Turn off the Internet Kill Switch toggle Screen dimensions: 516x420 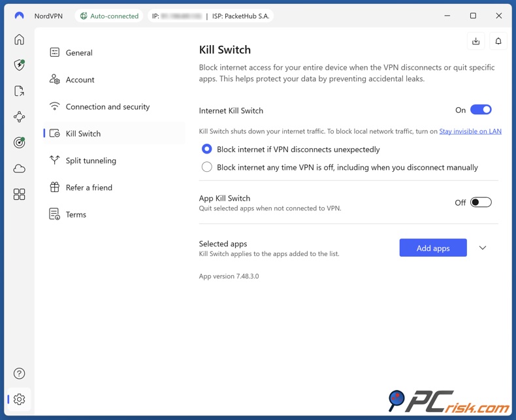tap(481, 110)
